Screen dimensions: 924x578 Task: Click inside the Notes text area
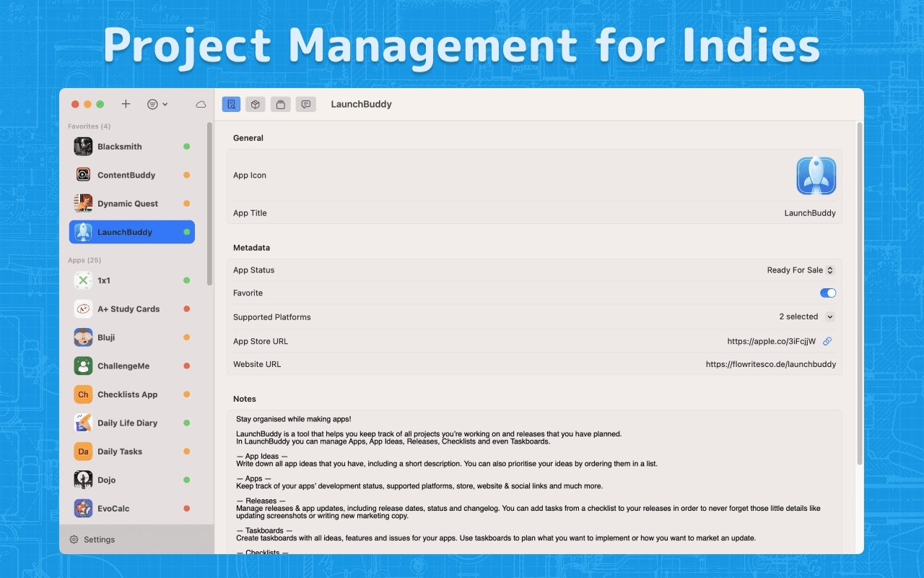[534, 482]
